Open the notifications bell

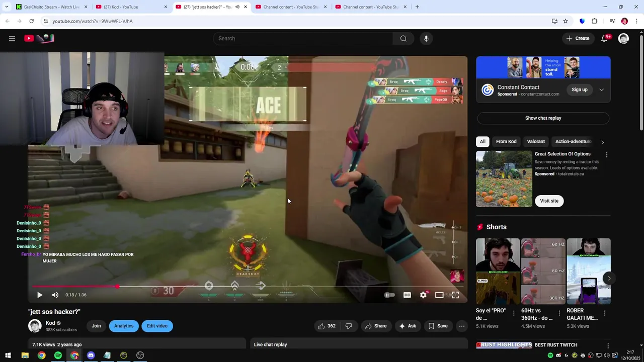pyautogui.click(x=604, y=38)
